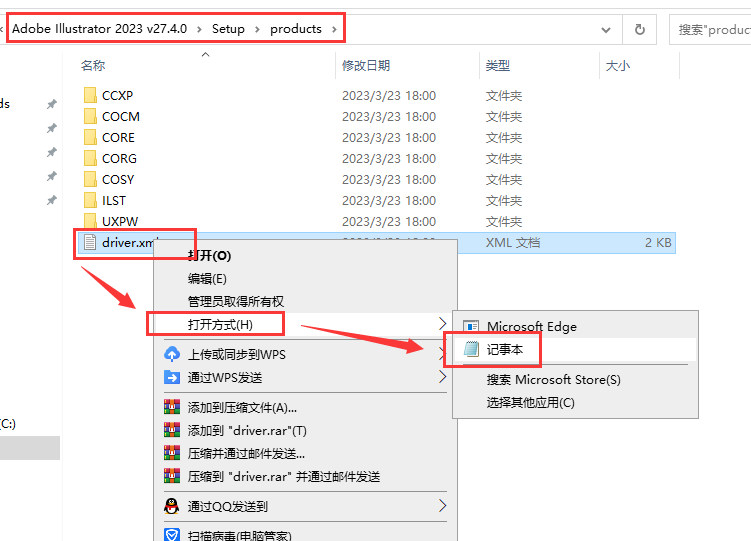Select 上传或同步到WPS menu entry
Screen dimensions: 751x541
point(237,354)
